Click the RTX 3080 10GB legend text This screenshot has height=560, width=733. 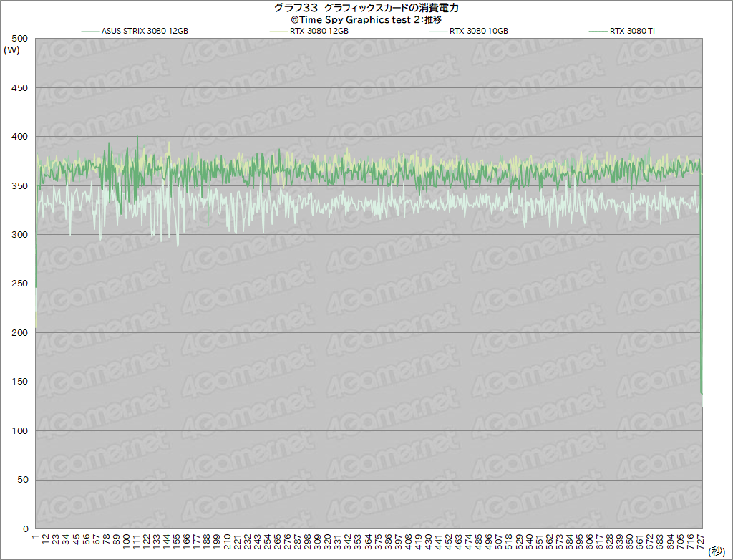pos(479,32)
